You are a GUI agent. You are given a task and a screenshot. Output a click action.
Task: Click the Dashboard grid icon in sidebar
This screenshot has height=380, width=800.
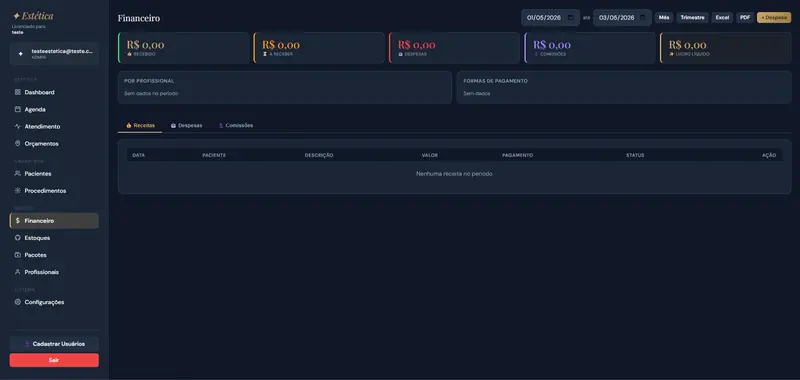(x=17, y=92)
